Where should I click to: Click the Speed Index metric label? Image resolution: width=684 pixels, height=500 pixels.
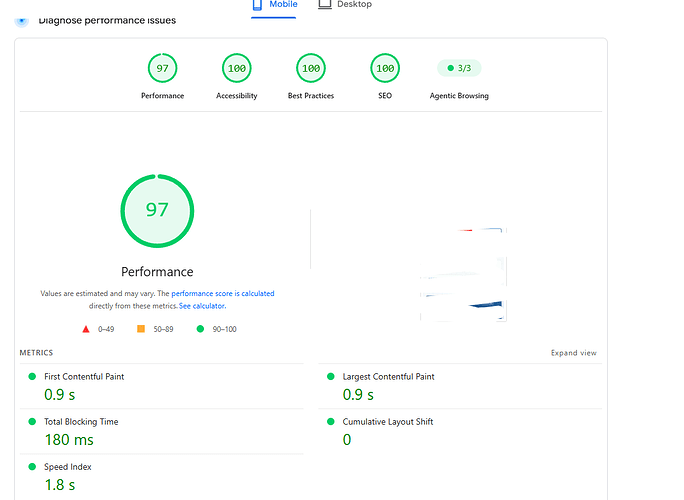[x=68, y=467]
